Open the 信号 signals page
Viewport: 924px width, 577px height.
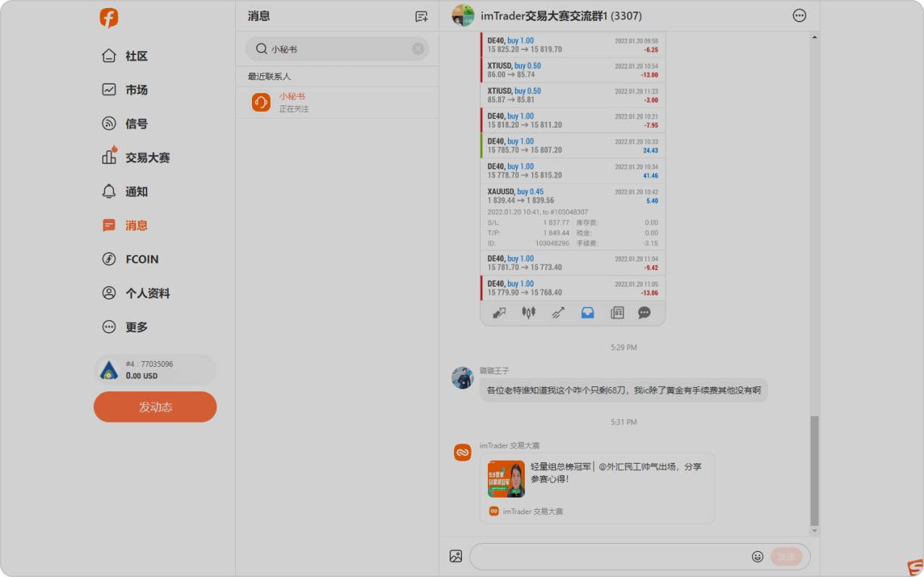[x=125, y=123]
